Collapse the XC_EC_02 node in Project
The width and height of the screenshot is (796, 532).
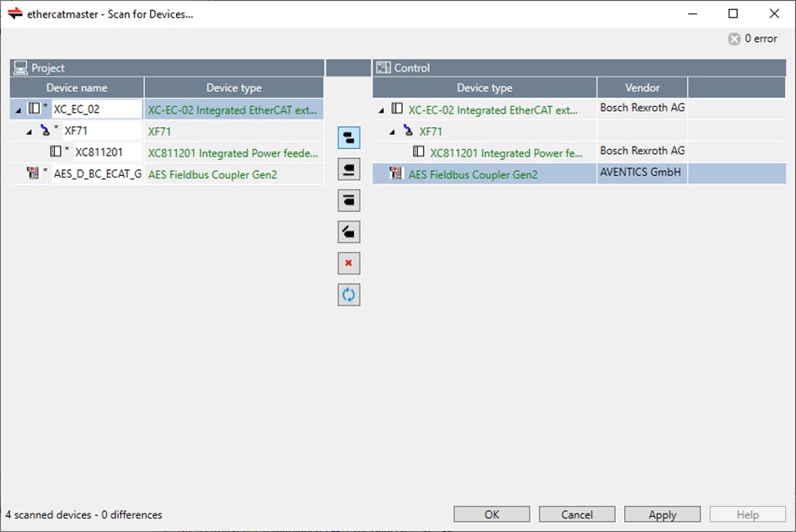coord(19,110)
